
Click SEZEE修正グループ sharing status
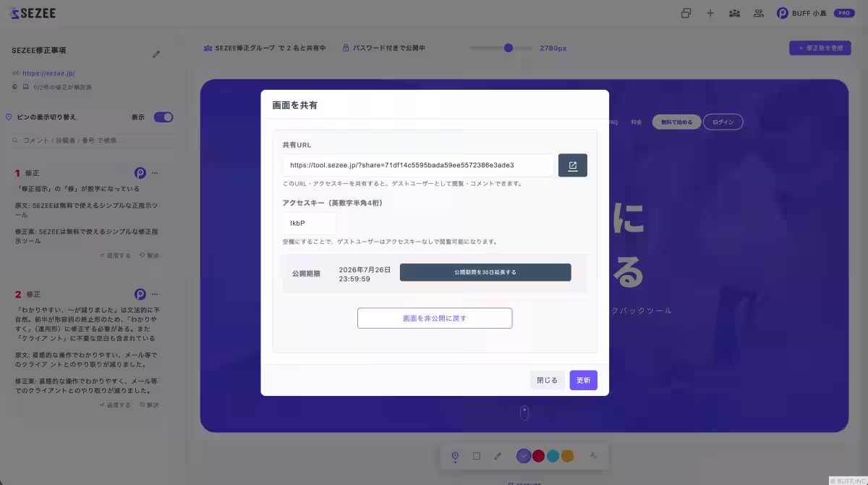[265, 48]
